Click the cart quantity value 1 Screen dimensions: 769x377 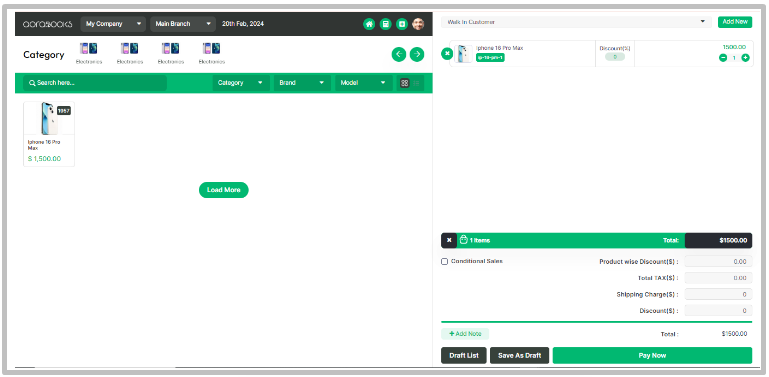[x=734, y=58]
